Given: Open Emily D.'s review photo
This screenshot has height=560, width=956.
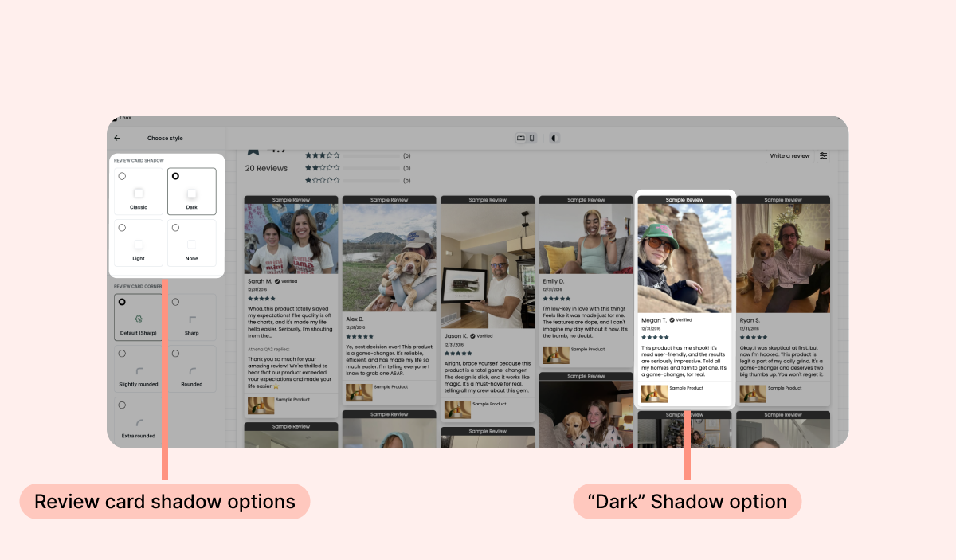Looking at the screenshot, I should click(x=586, y=239).
